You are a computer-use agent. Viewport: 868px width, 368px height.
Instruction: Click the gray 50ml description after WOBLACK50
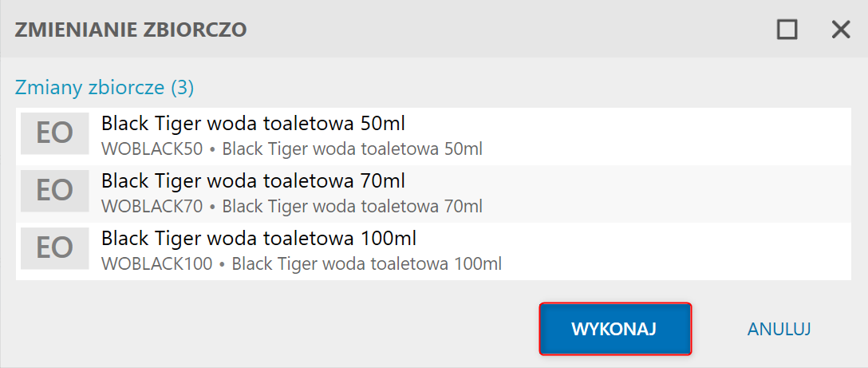(352, 148)
